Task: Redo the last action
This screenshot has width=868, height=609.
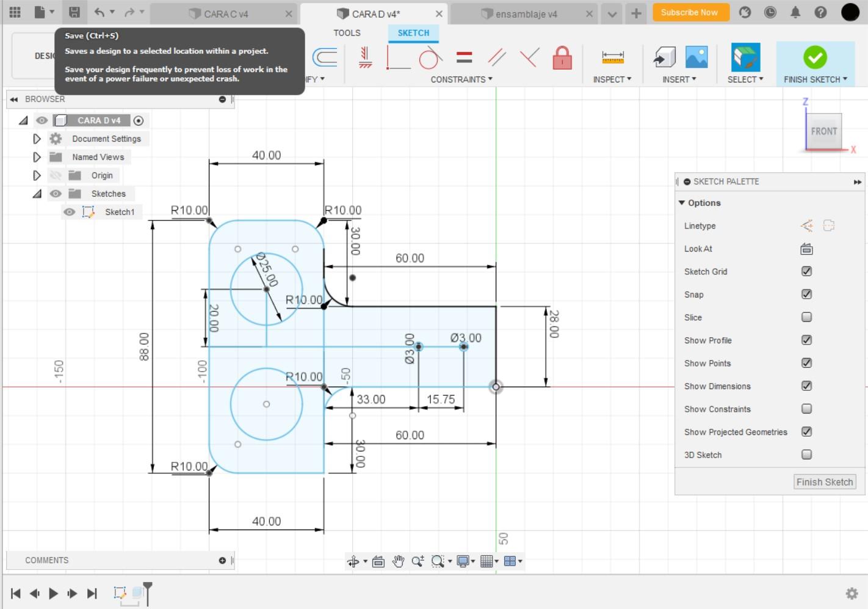Action: point(129,12)
